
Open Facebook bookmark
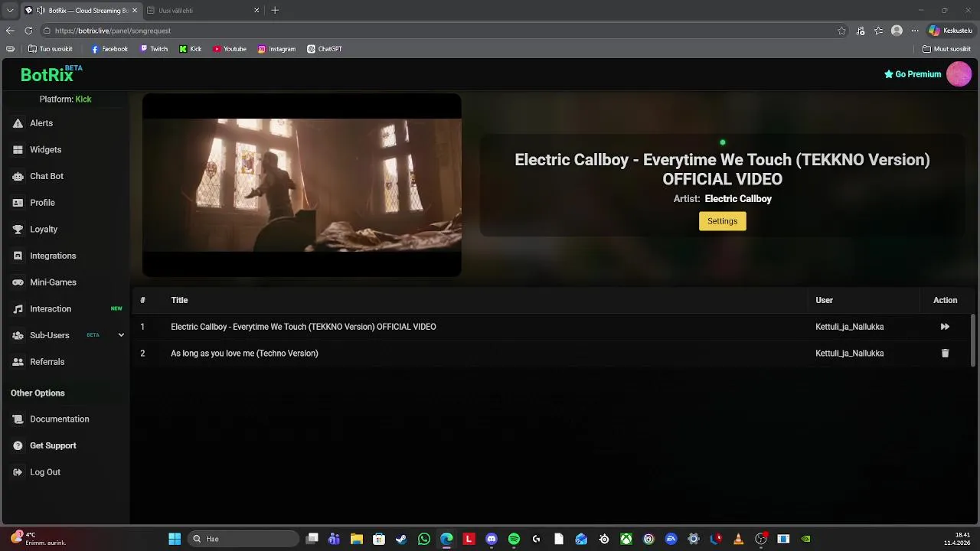point(109,49)
